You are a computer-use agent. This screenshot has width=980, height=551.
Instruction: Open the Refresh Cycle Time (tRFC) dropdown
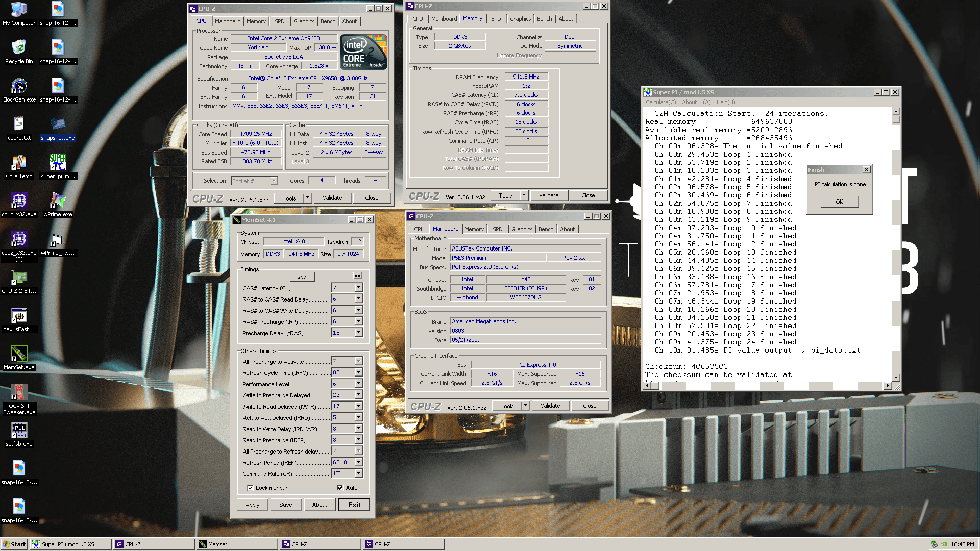pos(358,372)
